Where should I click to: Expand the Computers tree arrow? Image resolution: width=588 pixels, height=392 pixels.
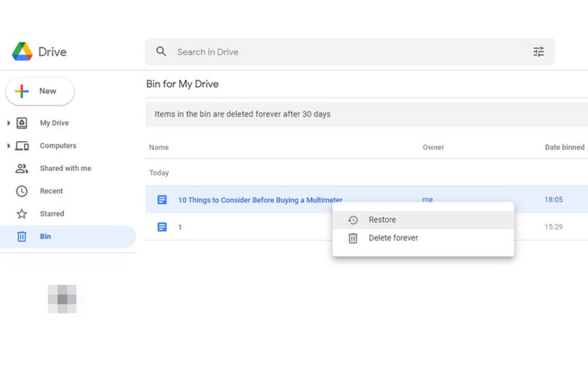pyautogui.click(x=8, y=146)
